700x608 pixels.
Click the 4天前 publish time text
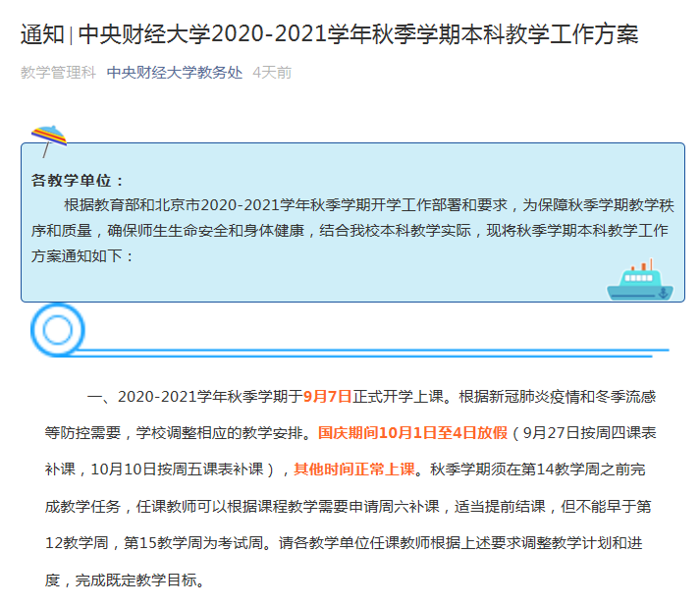click(272, 73)
